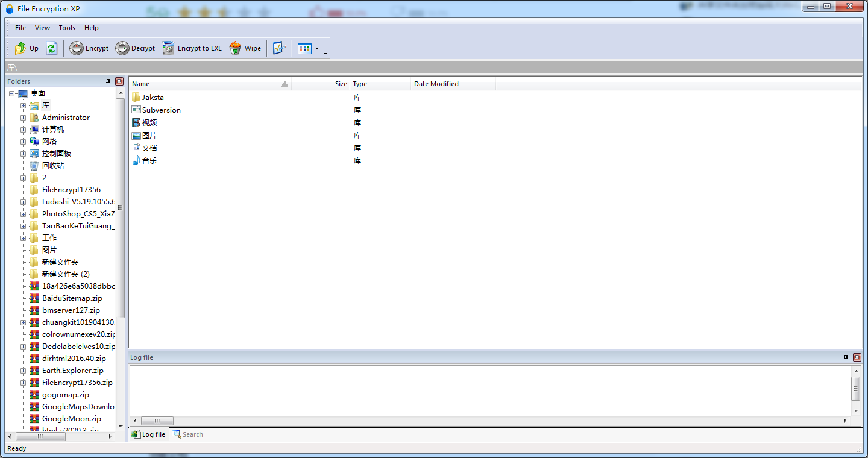Click the Decrypt toolbar button
The width and height of the screenshot is (868, 458).
pyautogui.click(x=135, y=48)
